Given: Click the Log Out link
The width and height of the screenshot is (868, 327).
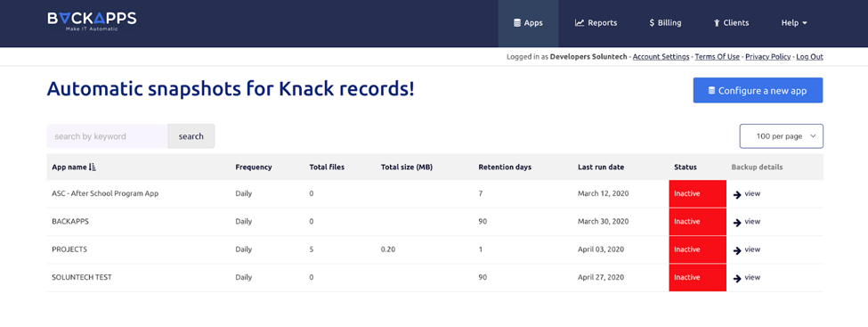Looking at the screenshot, I should tap(809, 56).
